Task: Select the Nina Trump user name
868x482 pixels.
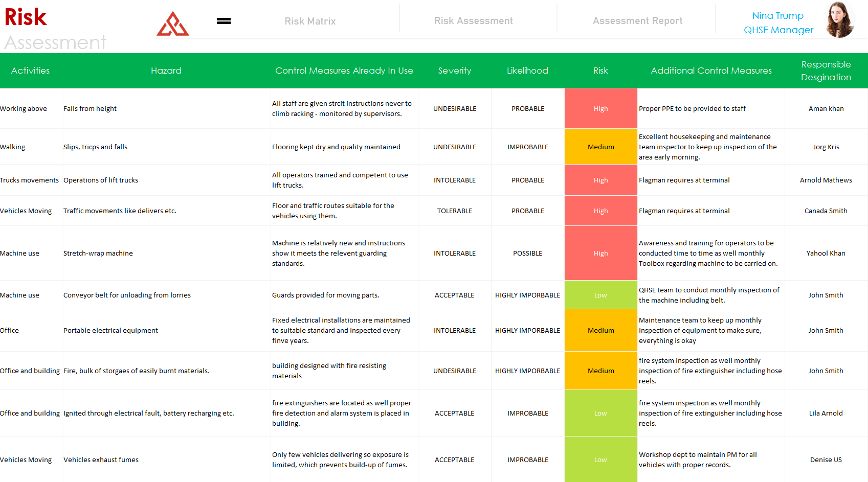Action: (x=777, y=16)
